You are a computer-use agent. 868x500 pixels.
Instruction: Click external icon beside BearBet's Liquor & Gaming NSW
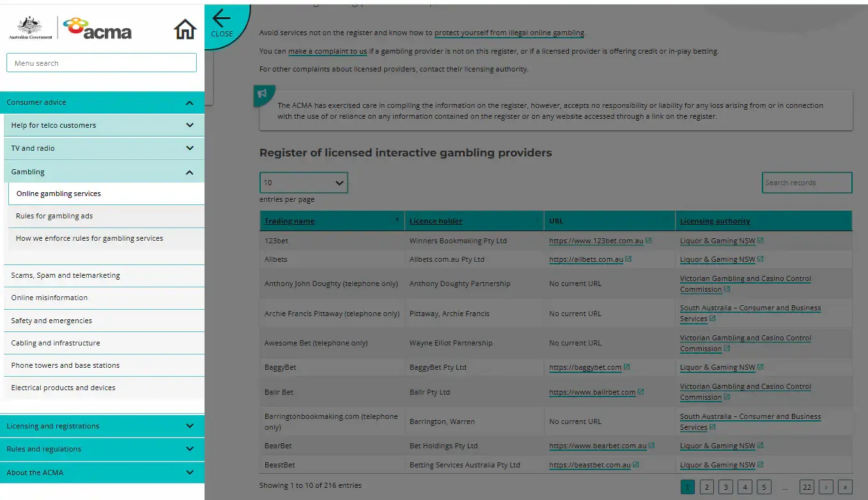[x=761, y=446]
